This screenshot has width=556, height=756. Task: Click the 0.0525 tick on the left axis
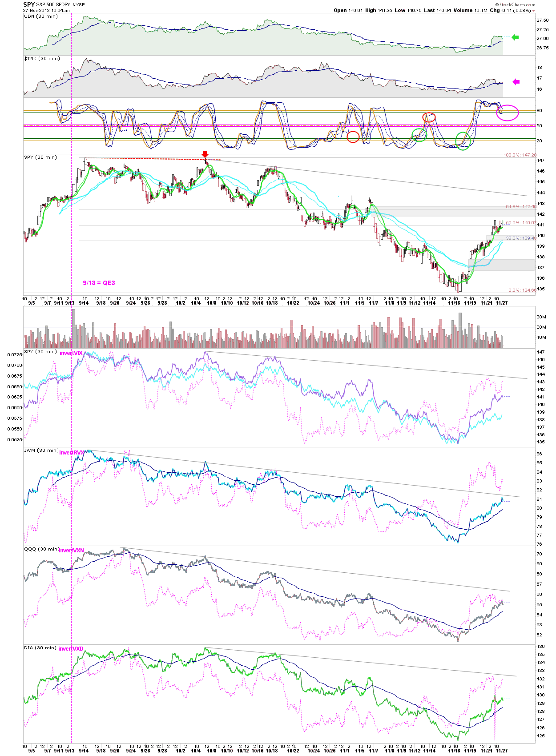15,440
